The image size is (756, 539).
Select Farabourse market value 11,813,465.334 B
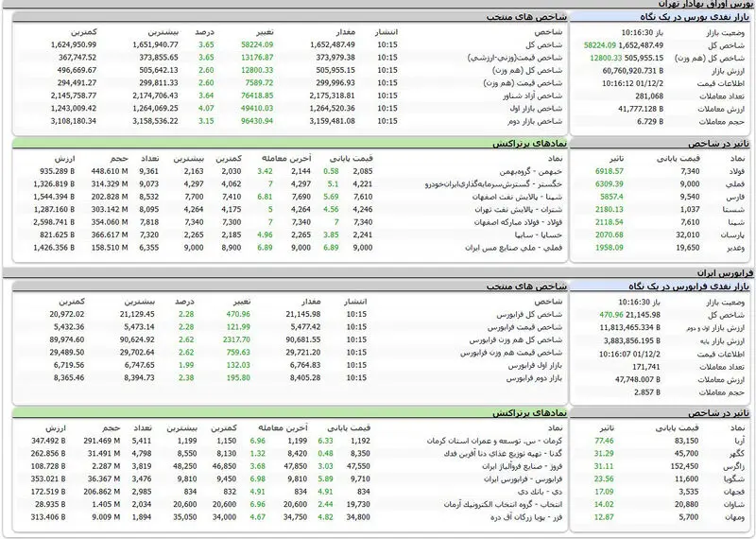coord(630,327)
